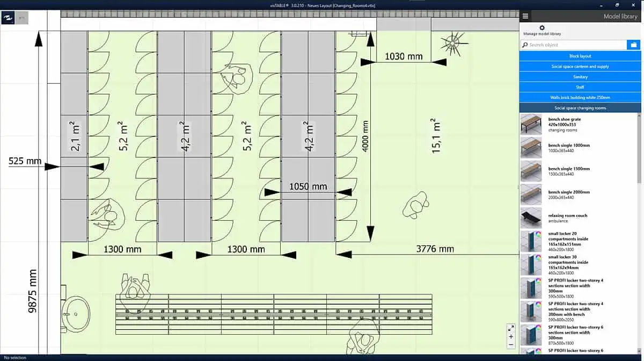Click bench single 2000mm thumbnail
This screenshot has height=361, width=644.
[531, 194]
